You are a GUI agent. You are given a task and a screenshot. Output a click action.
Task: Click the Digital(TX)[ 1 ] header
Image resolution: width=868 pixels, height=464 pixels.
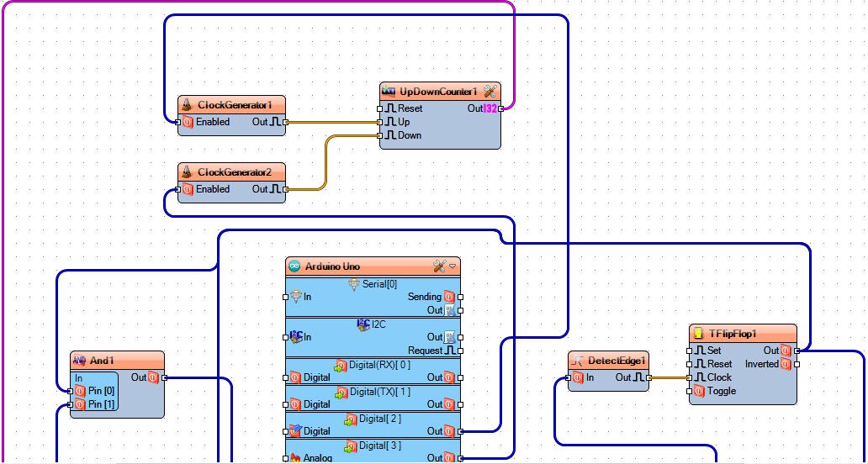[373, 392]
